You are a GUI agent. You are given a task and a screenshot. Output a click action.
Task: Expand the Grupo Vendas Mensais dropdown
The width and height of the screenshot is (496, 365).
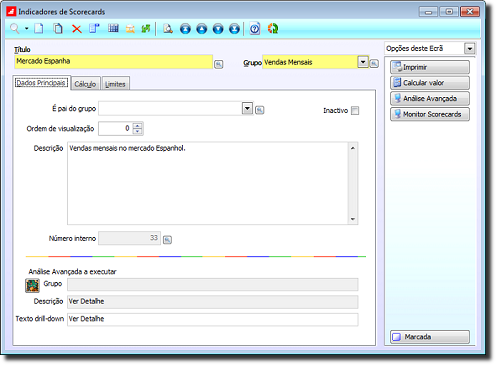(x=363, y=62)
